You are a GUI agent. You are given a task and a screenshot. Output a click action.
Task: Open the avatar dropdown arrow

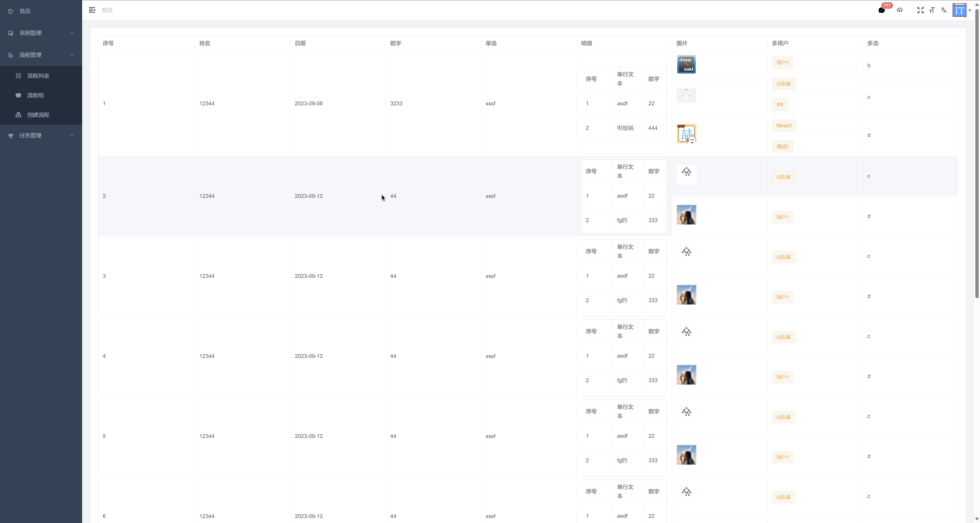pos(970,11)
